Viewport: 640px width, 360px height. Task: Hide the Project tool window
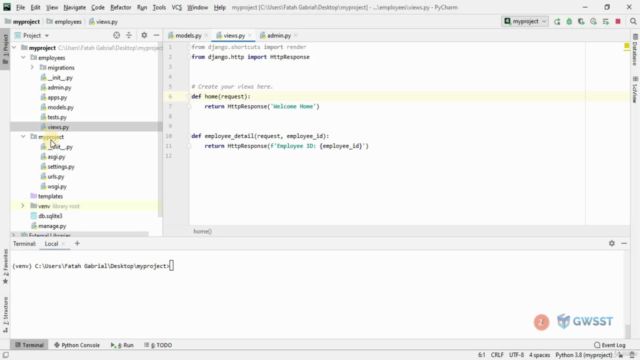[x=156, y=36]
